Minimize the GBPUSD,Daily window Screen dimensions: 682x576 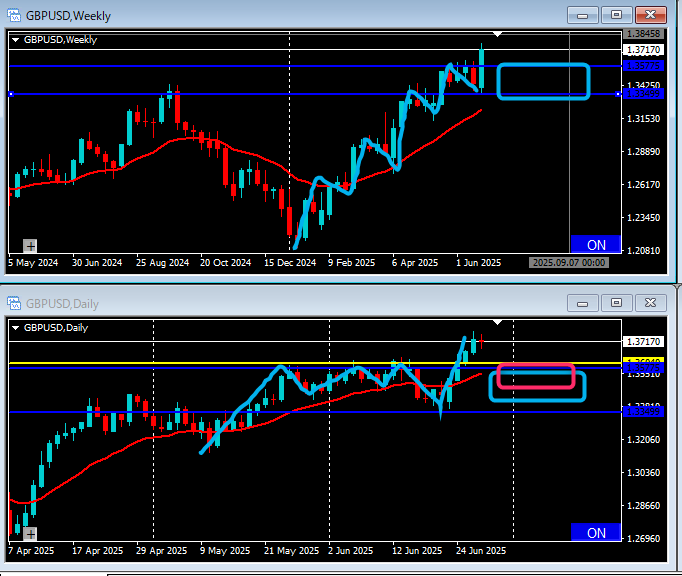pos(583,303)
